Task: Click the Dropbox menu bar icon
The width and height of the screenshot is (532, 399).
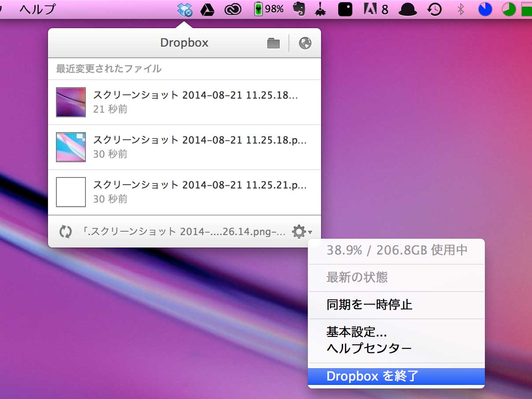Action: coord(185,9)
